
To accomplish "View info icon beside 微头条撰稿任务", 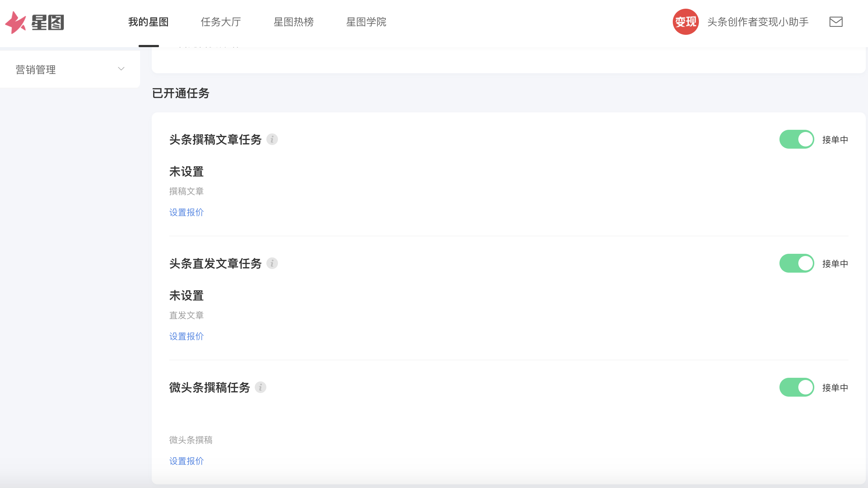I will [x=260, y=387].
